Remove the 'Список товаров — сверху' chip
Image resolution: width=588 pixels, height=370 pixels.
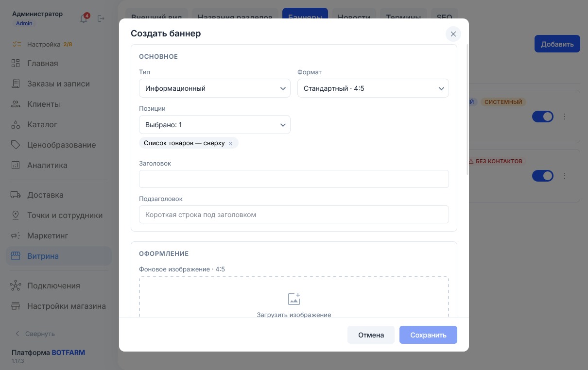pyautogui.click(x=230, y=143)
